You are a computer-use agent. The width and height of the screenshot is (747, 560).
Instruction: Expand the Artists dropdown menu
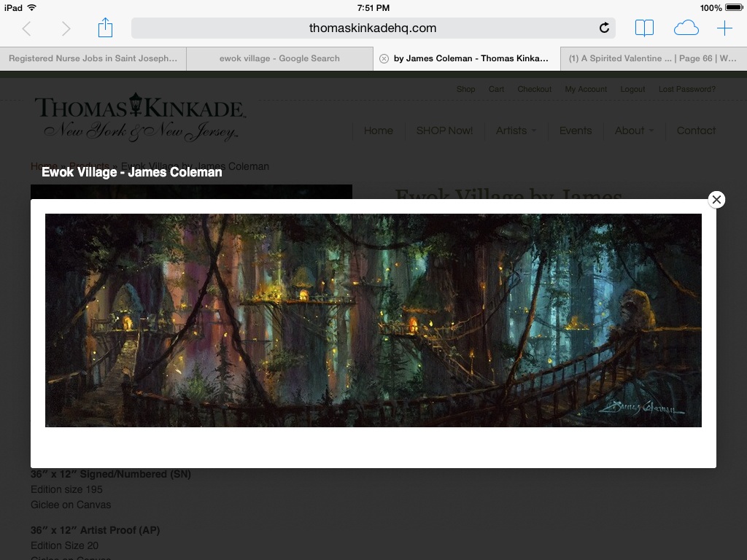(x=515, y=131)
